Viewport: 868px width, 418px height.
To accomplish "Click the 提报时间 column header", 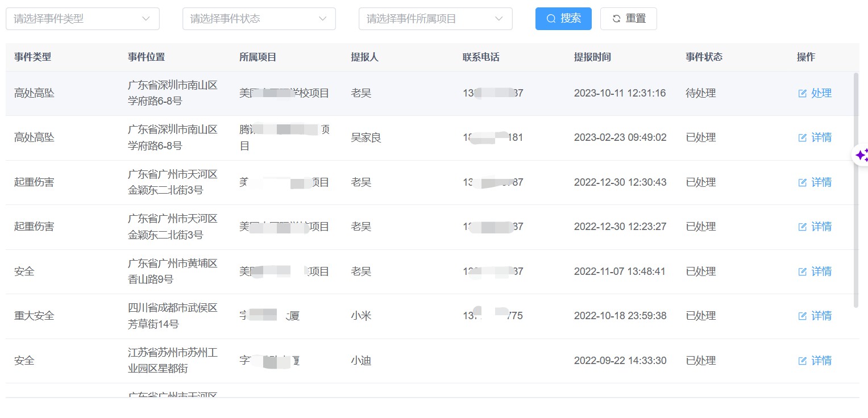I will [x=592, y=57].
